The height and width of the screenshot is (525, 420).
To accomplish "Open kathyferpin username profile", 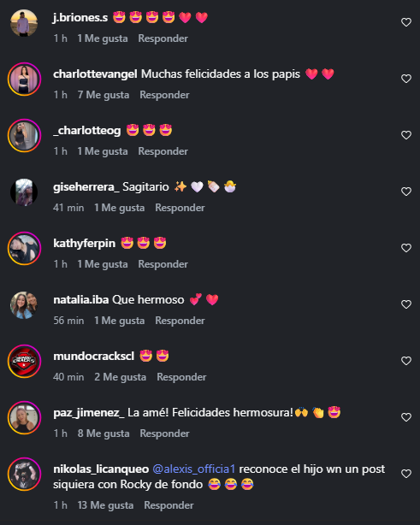I will pyautogui.click(x=85, y=244).
